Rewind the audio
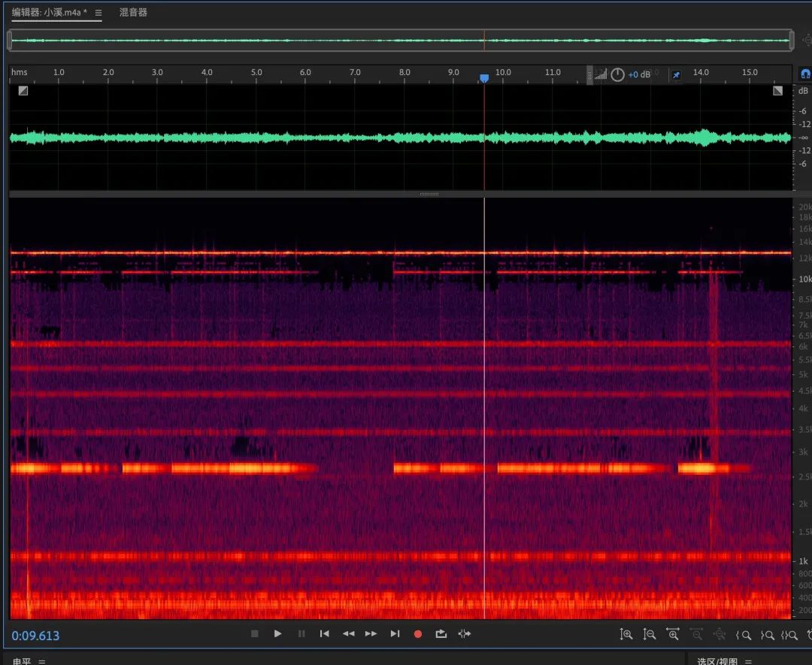The height and width of the screenshot is (665, 812). tap(349, 633)
